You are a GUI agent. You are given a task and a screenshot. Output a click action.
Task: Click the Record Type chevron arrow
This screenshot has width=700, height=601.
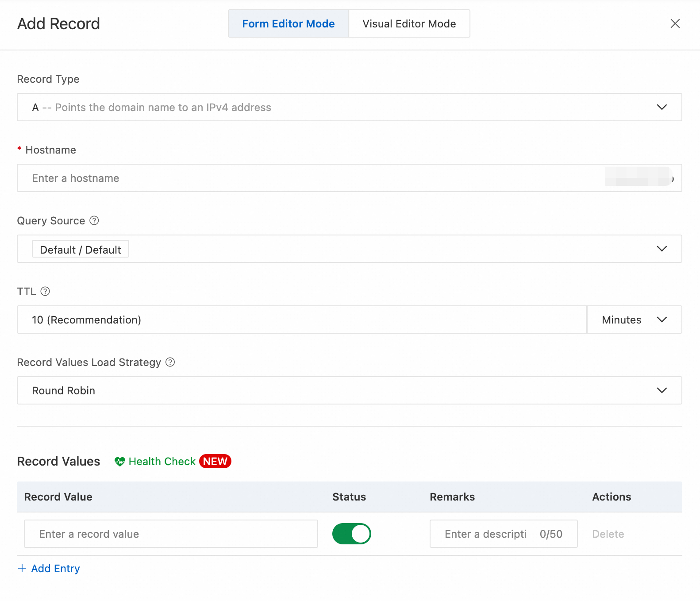click(x=662, y=107)
